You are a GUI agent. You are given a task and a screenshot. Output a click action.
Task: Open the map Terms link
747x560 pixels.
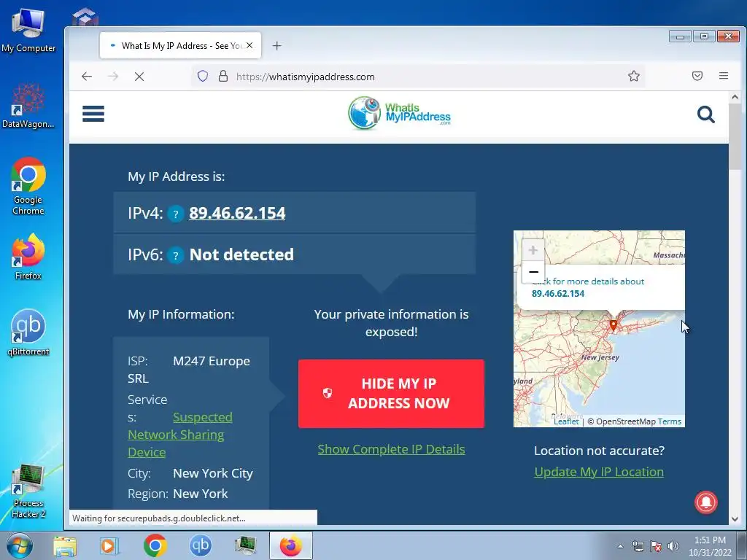[670, 421]
